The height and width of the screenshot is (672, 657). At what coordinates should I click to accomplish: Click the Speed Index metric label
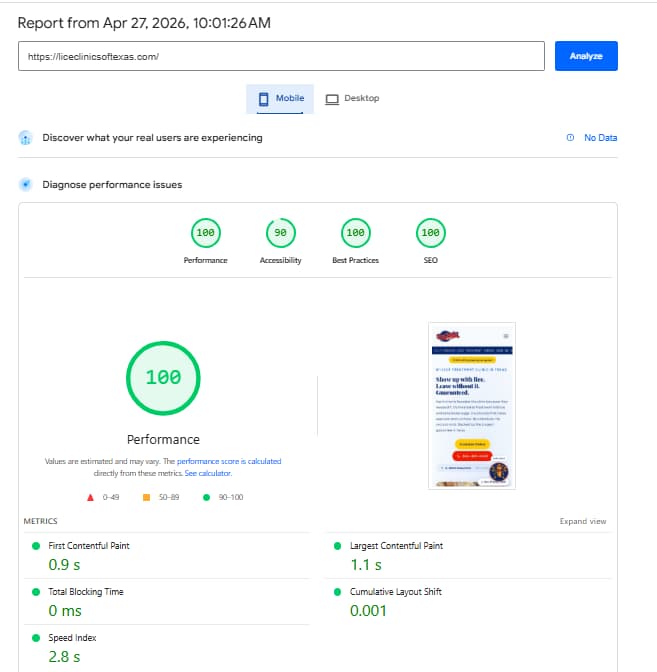click(72, 638)
